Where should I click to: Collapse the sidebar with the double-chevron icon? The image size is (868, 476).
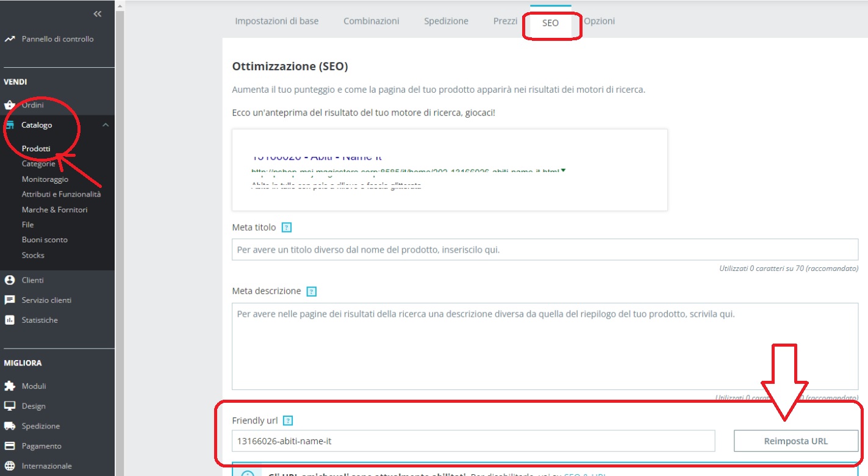click(98, 14)
